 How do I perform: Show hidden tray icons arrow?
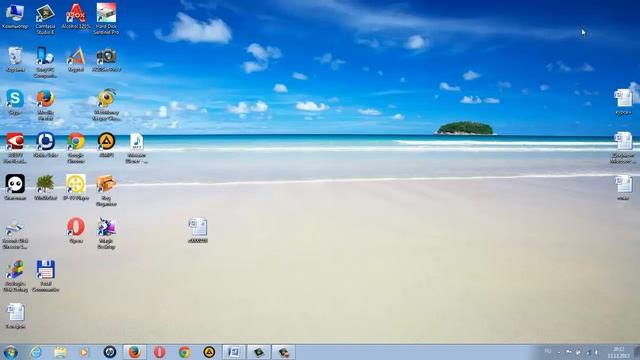(x=559, y=352)
